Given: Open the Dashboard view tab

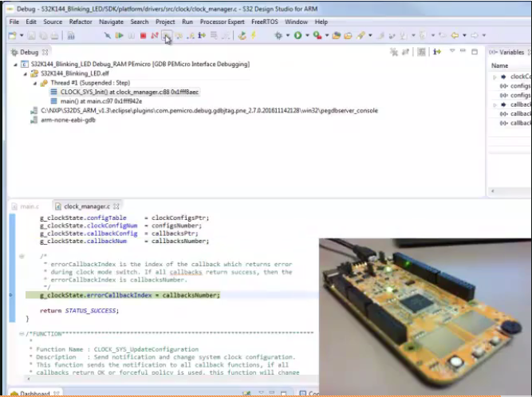Looking at the screenshot, I should [x=34, y=393].
